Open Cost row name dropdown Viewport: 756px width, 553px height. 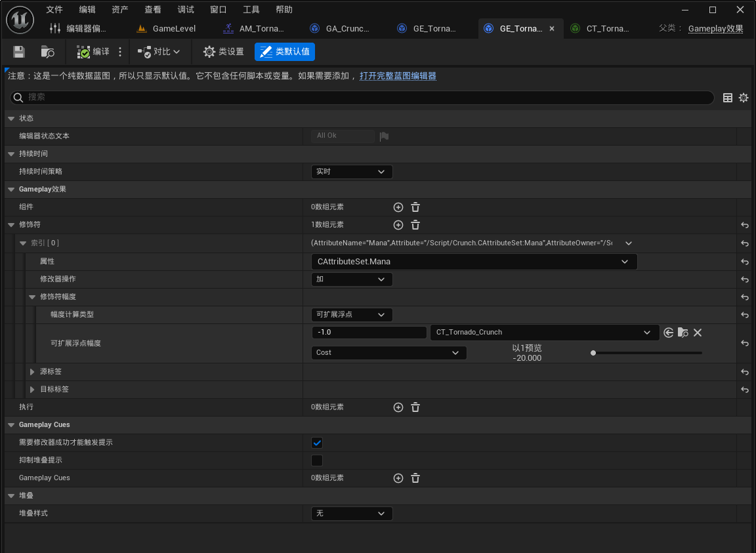point(388,353)
